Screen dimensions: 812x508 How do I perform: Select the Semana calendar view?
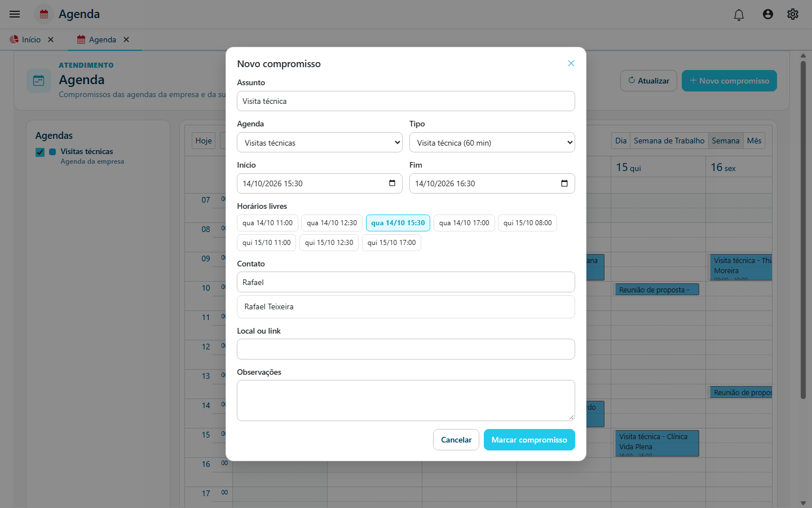pyautogui.click(x=726, y=141)
